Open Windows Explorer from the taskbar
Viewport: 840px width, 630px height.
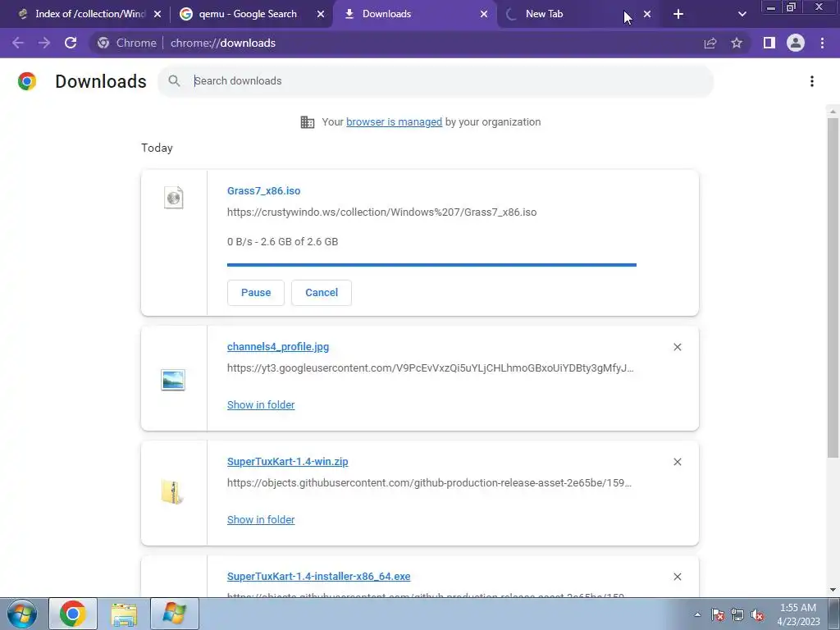124,614
